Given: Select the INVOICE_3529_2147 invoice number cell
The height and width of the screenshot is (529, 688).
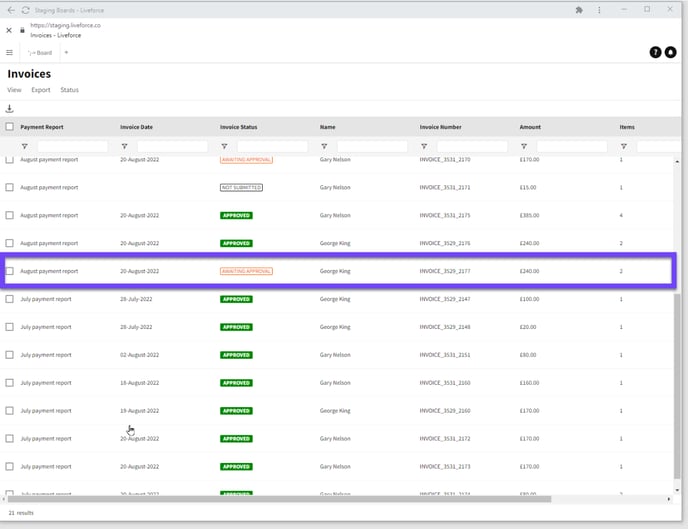Looking at the screenshot, I should point(444,299).
